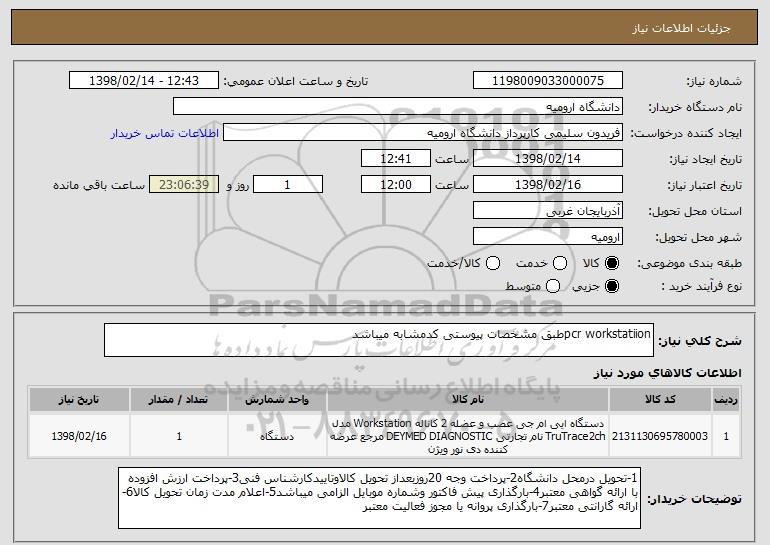Click the کد کالا column header
The image size is (770, 545).
[660, 399]
